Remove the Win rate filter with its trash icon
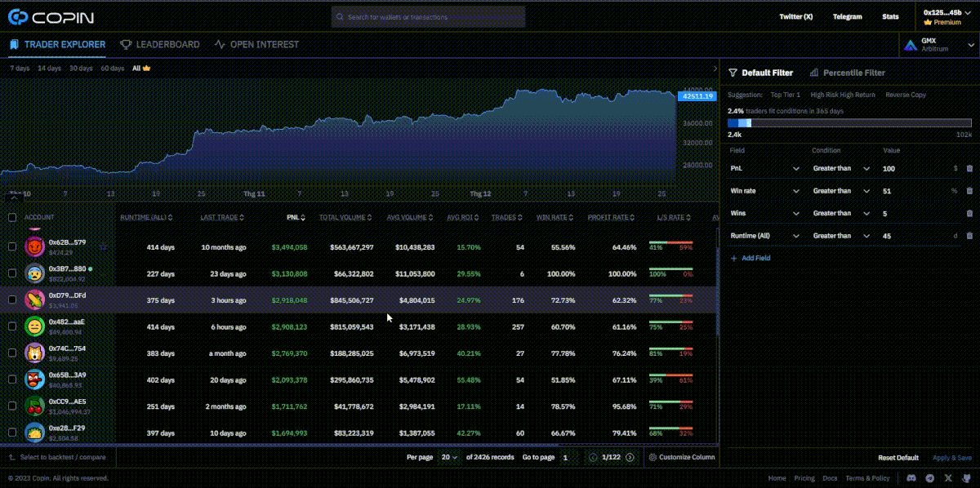 969,191
